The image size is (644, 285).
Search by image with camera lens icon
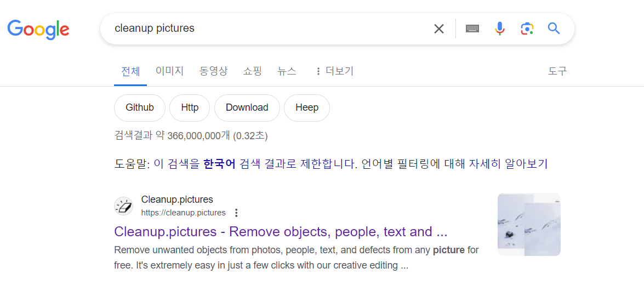tap(527, 29)
